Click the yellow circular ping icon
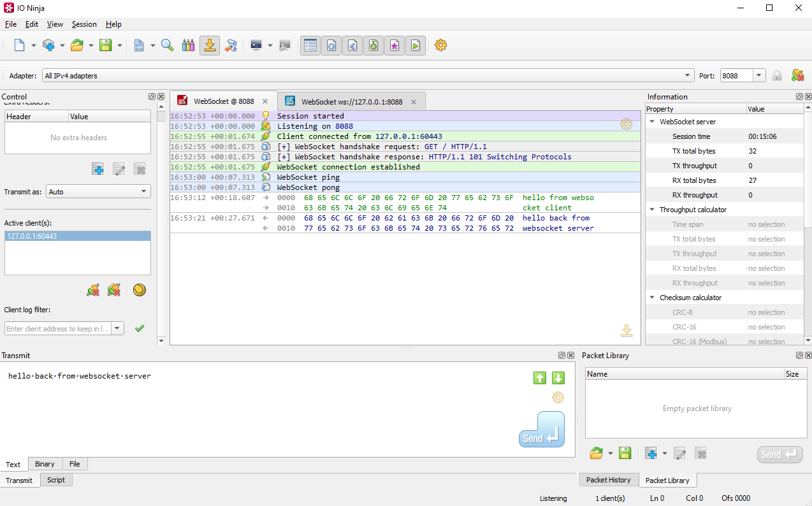The height and width of the screenshot is (506, 812). [x=140, y=290]
